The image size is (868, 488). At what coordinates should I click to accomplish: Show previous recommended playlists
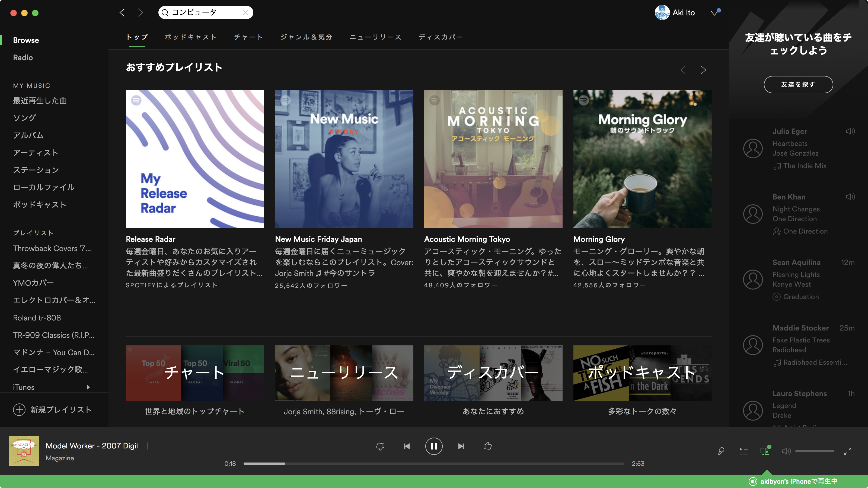683,70
